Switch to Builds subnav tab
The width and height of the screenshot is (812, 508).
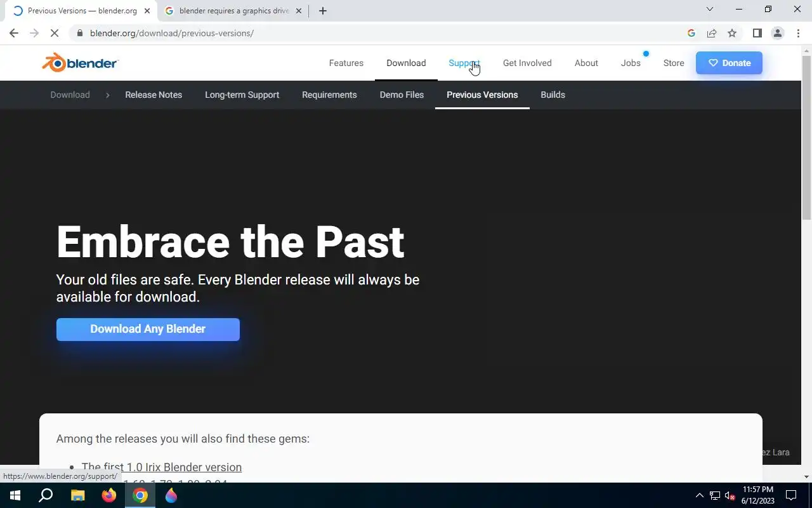point(553,95)
